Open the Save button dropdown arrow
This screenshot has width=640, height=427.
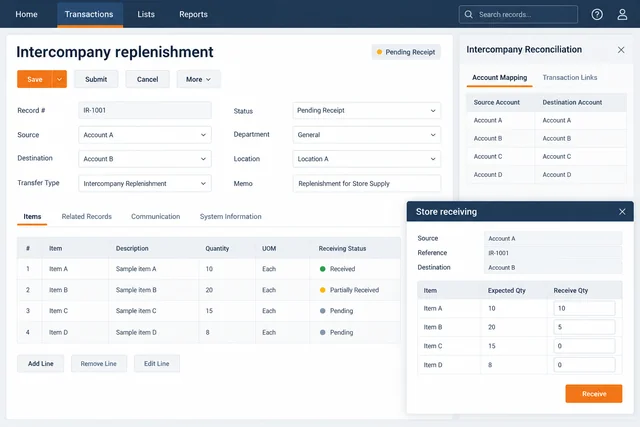click(60, 79)
